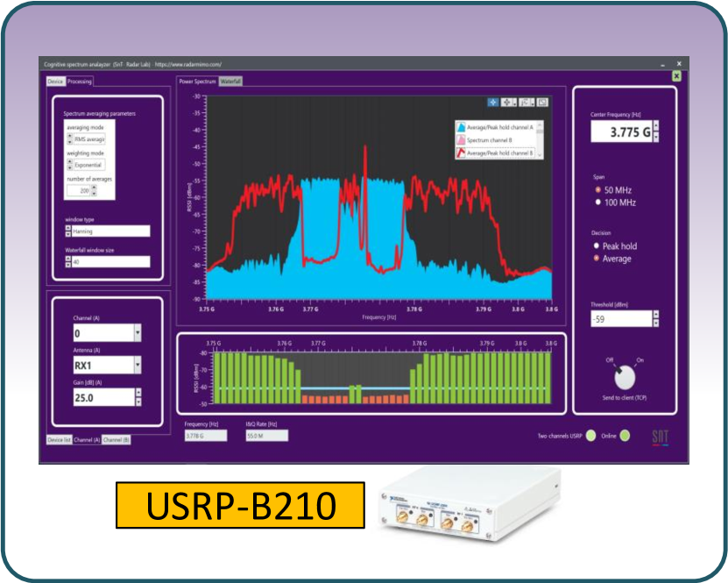728x583 pixels.
Task: Click the number of averages field
Action: pos(79,190)
